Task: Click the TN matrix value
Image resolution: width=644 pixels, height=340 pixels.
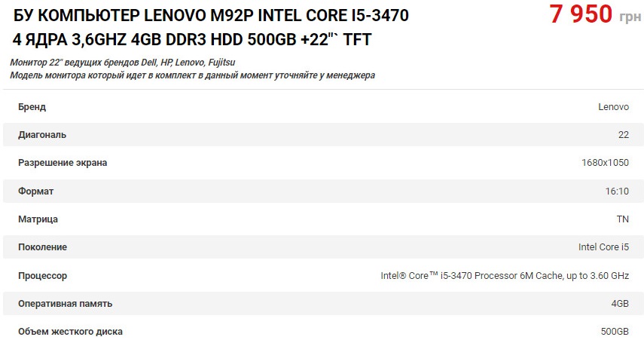Action: click(623, 219)
